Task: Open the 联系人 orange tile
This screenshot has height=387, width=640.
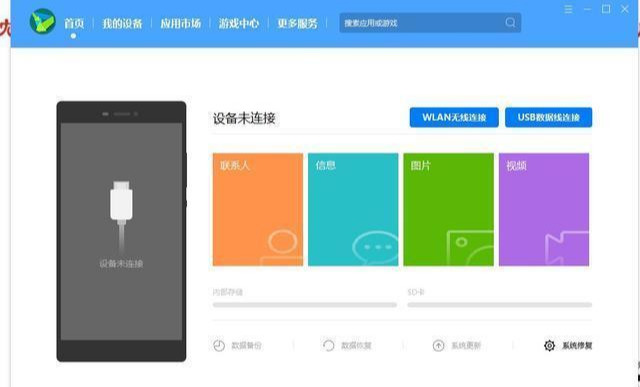Action: click(258, 209)
